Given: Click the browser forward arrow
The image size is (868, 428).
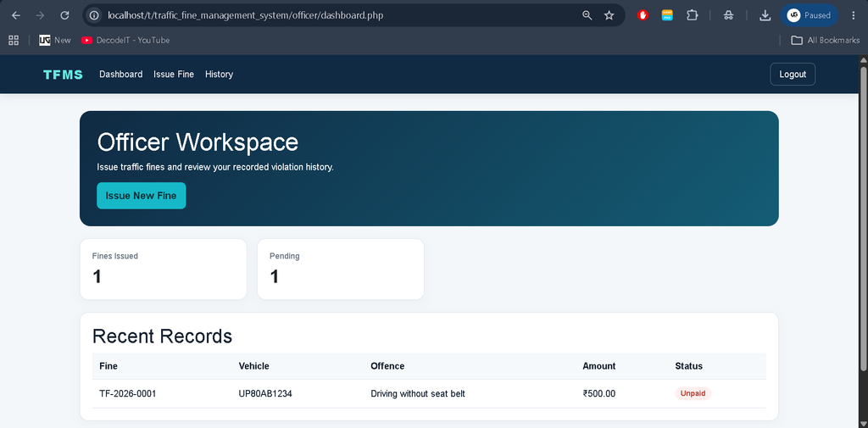Looking at the screenshot, I should click(40, 15).
